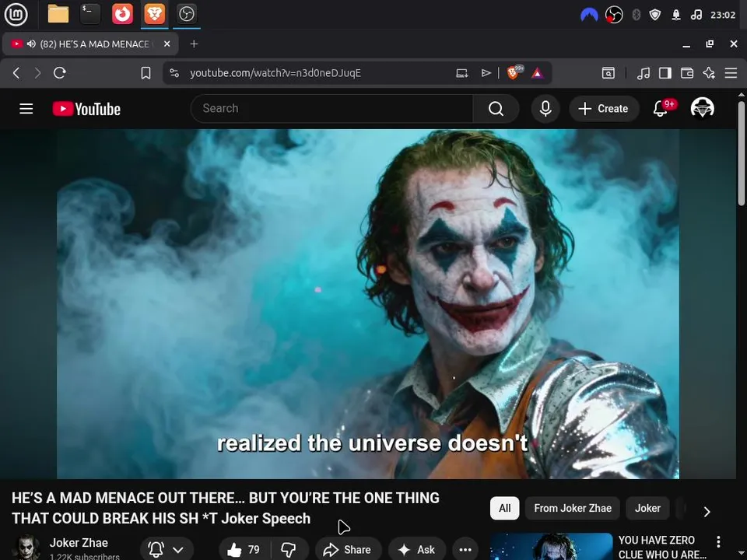Close the YouTube browser tab

[x=167, y=44]
